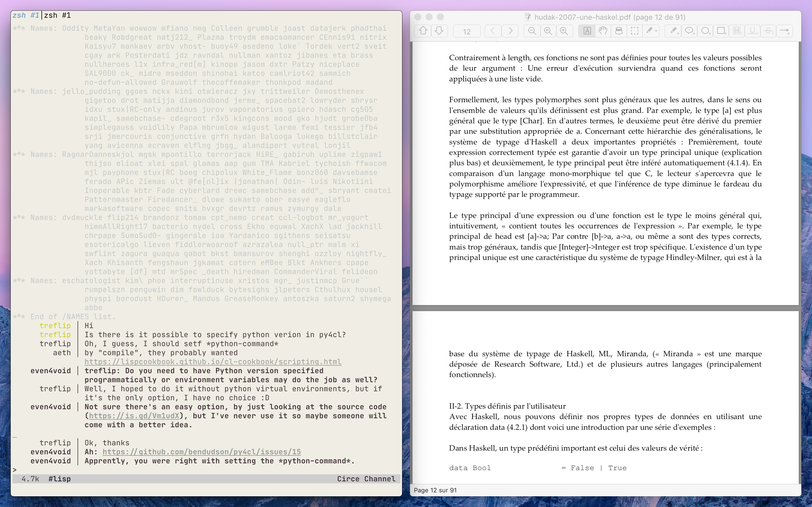Screen dimensions: 812x507
Task: Switch to the first zsh #1 tab
Action: point(26,15)
